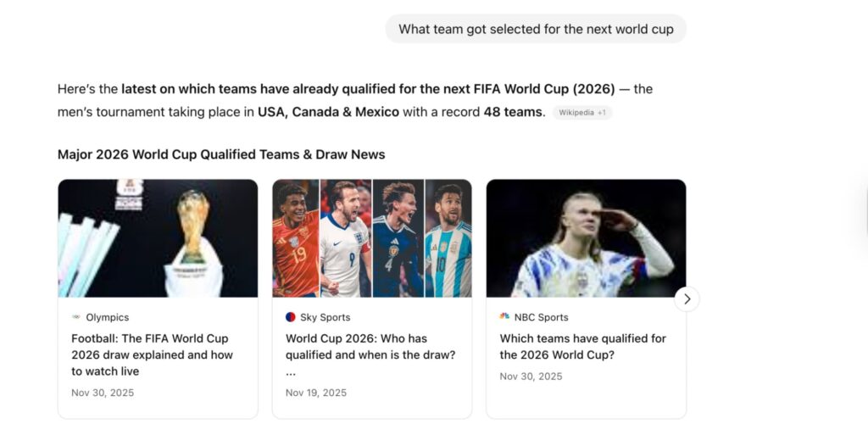Open the saluting player thumbnail image

[586, 237]
